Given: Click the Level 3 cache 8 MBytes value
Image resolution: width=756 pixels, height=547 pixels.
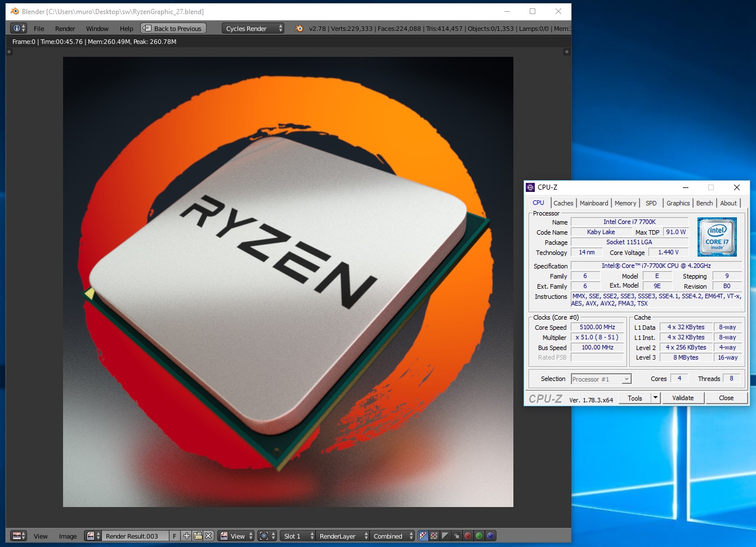Looking at the screenshot, I should [x=686, y=357].
